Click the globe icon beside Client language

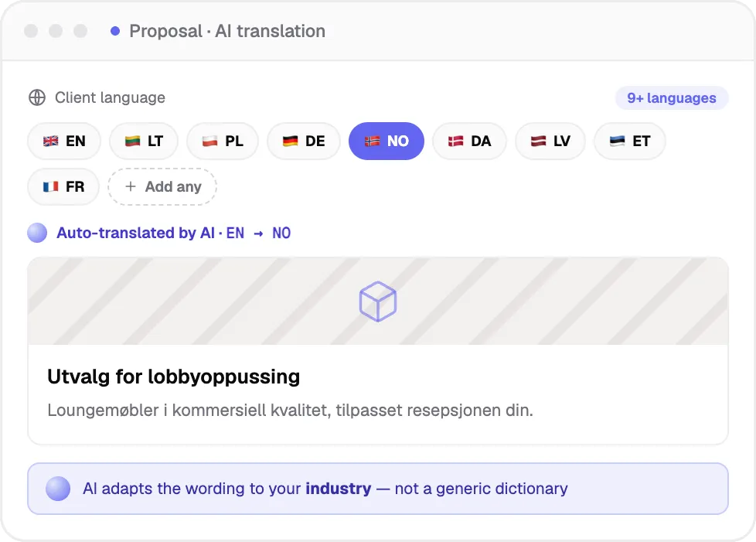[x=37, y=97]
